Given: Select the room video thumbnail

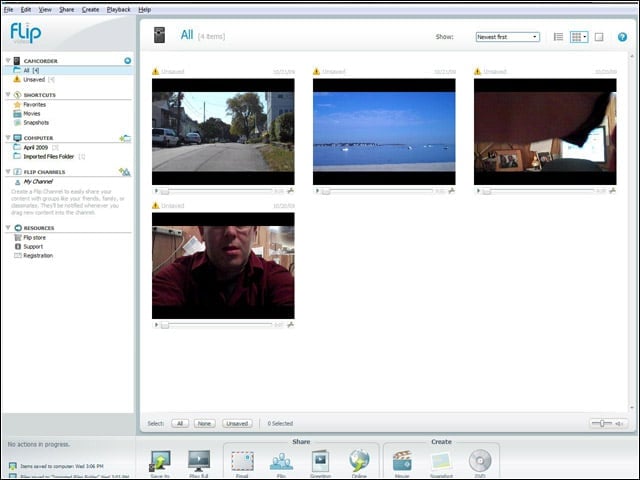Looking at the screenshot, I should pyautogui.click(x=545, y=132).
